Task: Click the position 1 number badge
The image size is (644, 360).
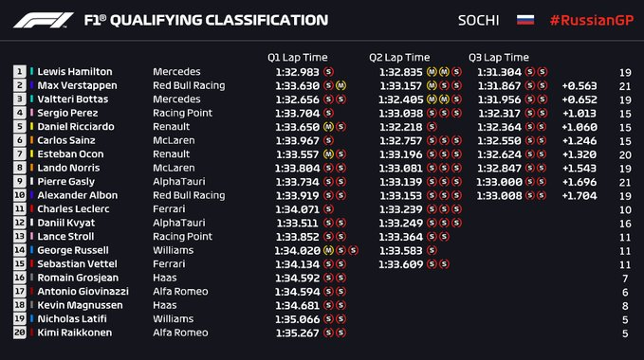Action: click(19, 72)
